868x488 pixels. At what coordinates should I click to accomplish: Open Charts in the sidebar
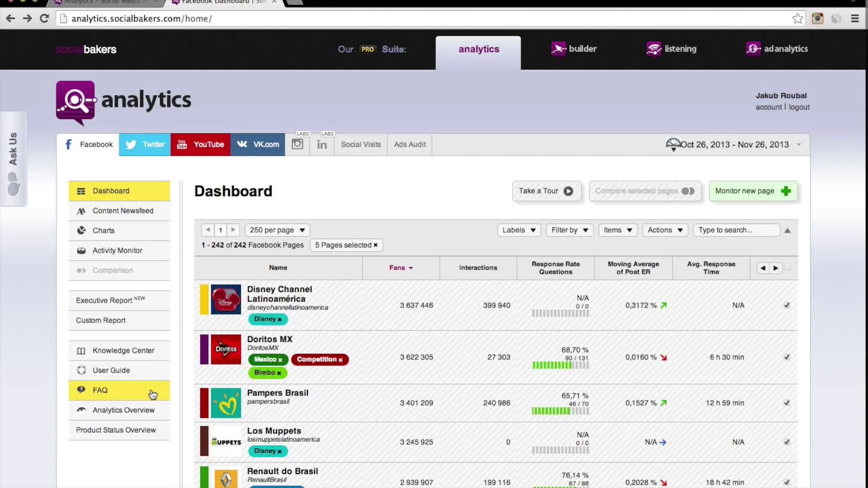click(x=119, y=231)
